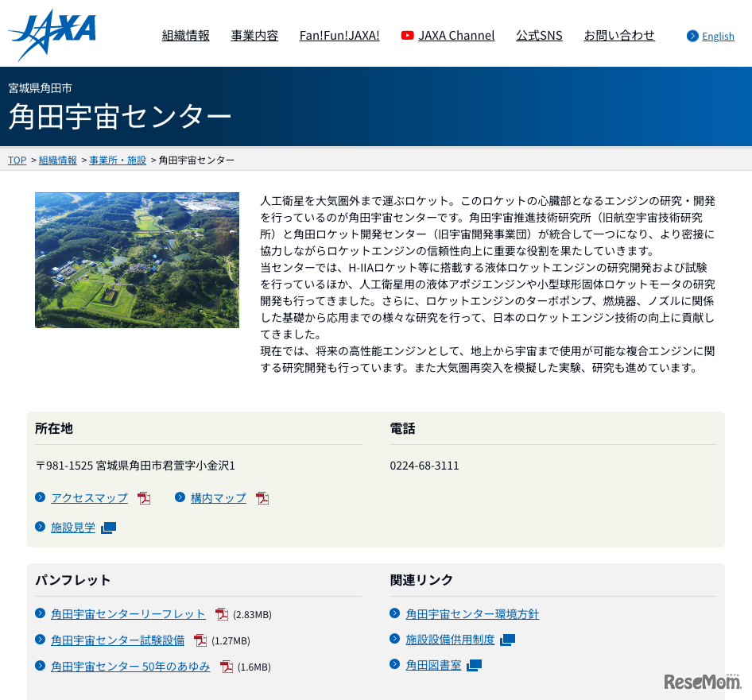
Task: Click the arrow icon next to English
Action: (692, 36)
